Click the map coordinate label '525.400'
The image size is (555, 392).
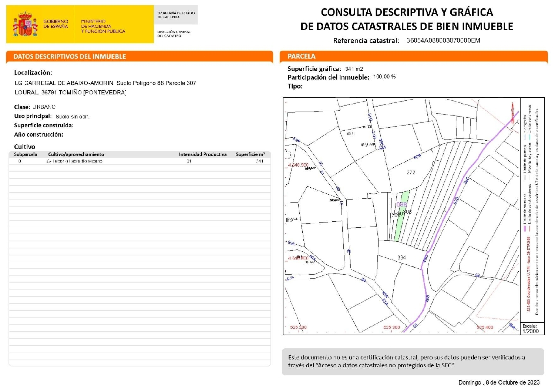coord(485,328)
